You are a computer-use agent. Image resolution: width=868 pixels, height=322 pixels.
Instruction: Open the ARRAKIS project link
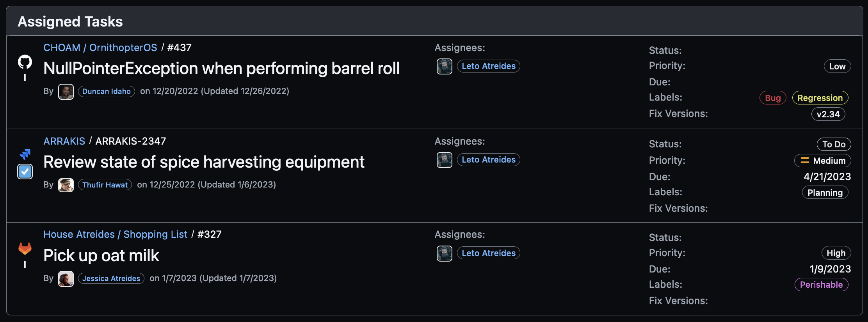64,141
